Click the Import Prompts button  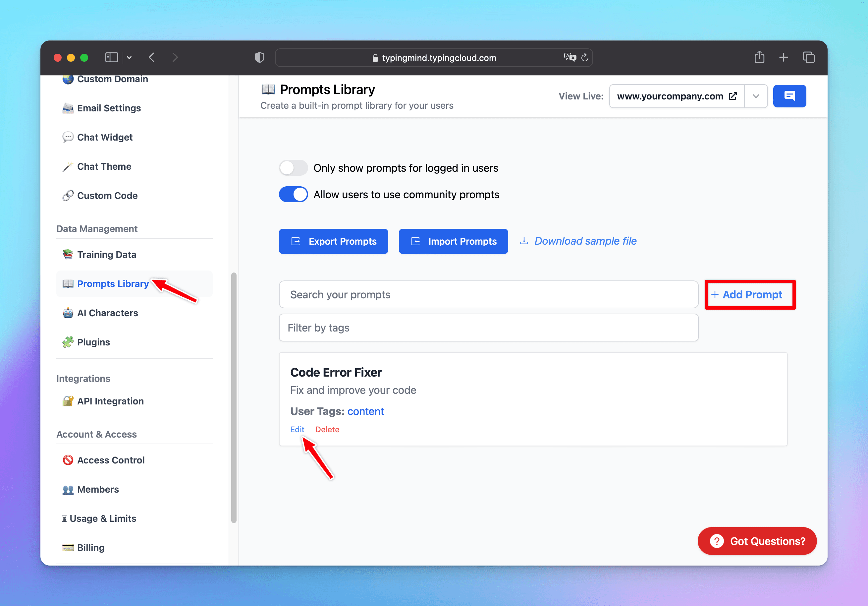[x=453, y=241]
